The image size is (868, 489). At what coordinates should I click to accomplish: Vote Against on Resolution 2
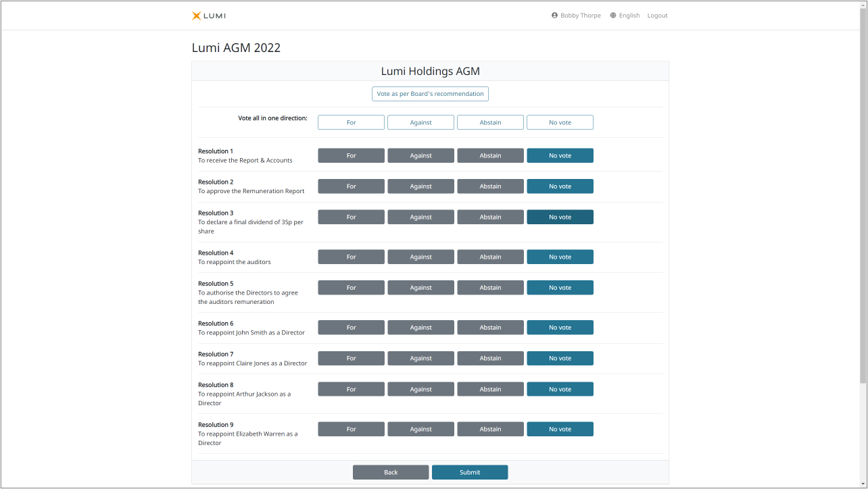(x=420, y=186)
